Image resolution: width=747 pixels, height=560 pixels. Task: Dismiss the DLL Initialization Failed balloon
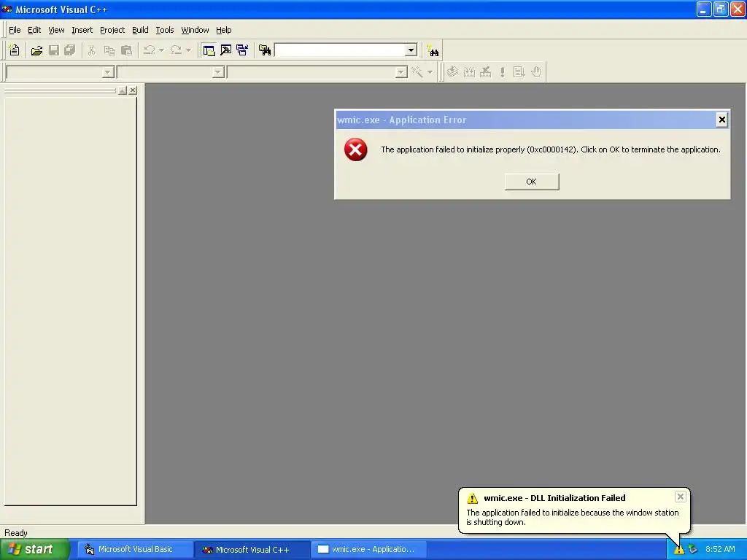coord(681,497)
